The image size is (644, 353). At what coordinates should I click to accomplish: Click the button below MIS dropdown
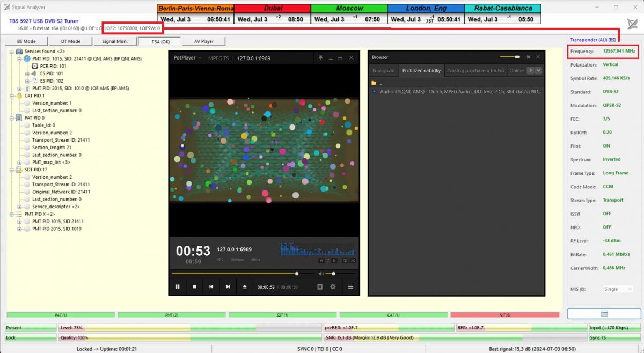(x=604, y=313)
